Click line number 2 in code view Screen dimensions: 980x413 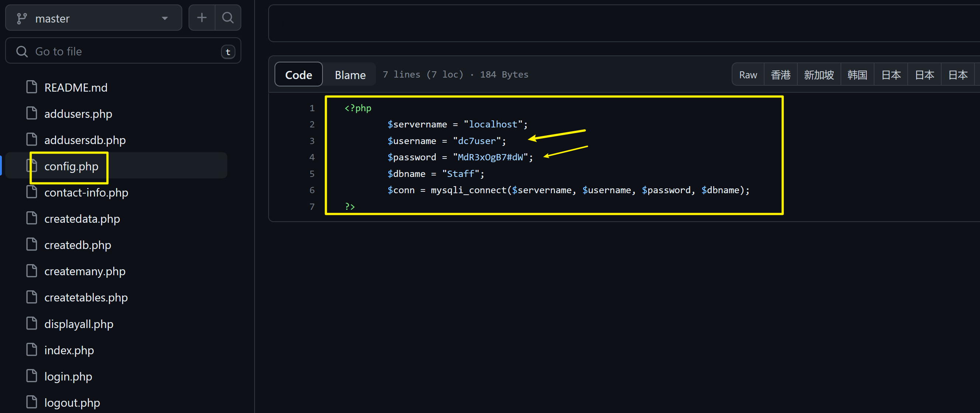point(312,124)
